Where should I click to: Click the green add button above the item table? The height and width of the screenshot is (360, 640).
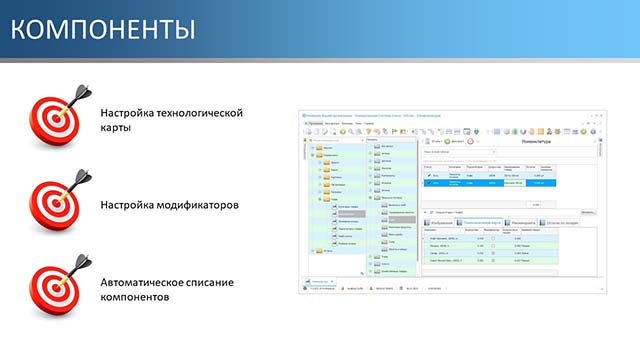pos(447,142)
